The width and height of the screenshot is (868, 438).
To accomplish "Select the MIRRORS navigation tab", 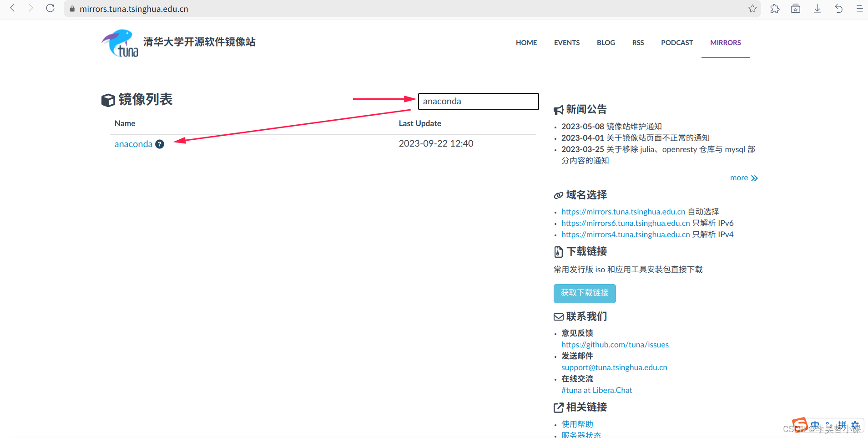I will pyautogui.click(x=726, y=42).
